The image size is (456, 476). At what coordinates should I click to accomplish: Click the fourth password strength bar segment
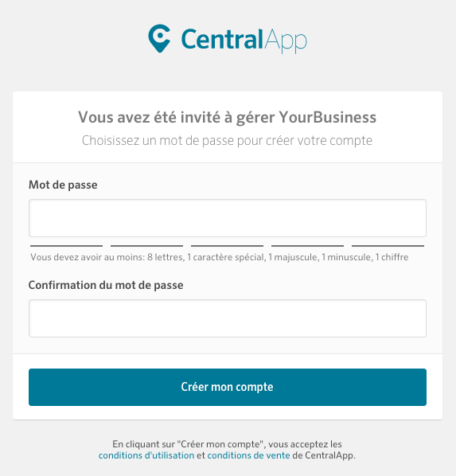307,246
